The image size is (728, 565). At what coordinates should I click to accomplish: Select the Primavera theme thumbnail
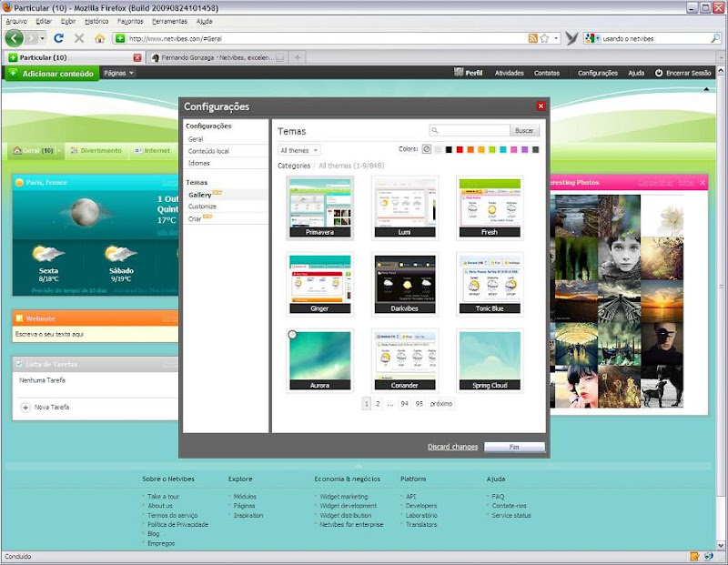(320, 208)
